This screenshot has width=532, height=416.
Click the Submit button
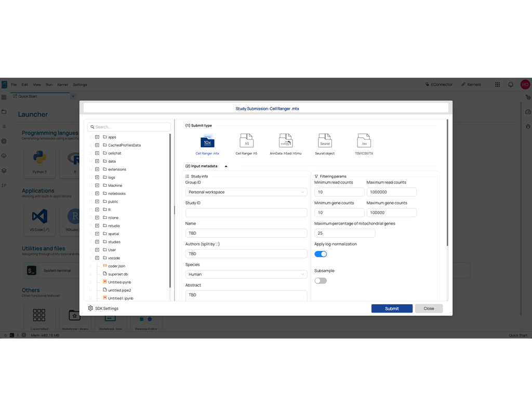[392, 308]
